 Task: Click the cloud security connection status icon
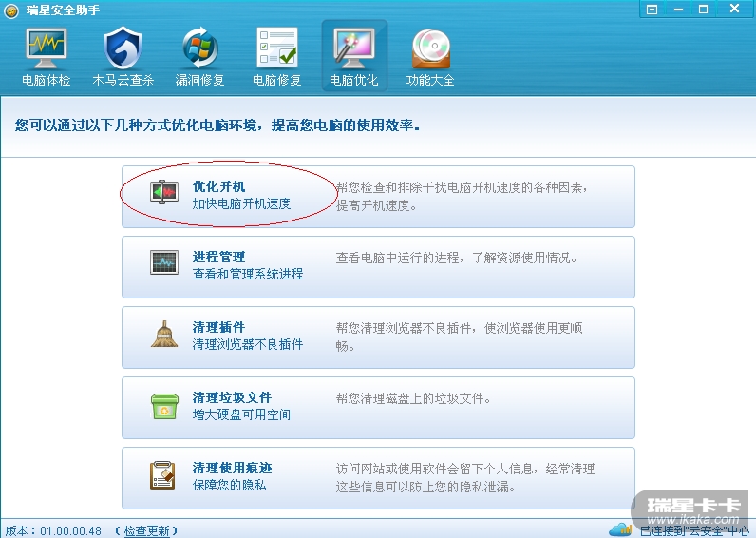point(620,529)
